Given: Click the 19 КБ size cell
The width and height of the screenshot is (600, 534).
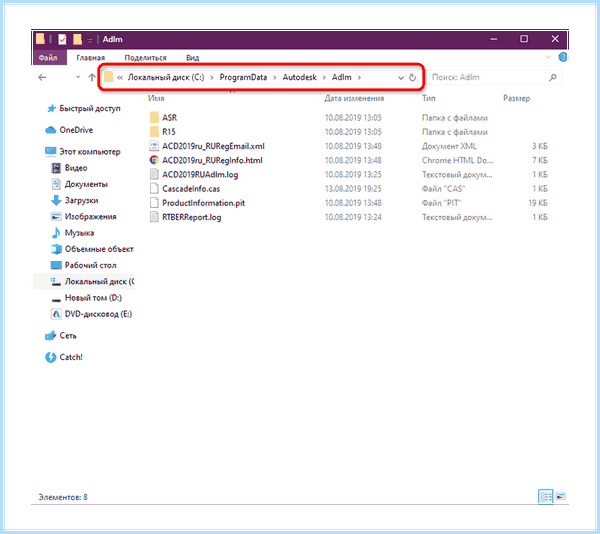Looking at the screenshot, I should (x=538, y=203).
